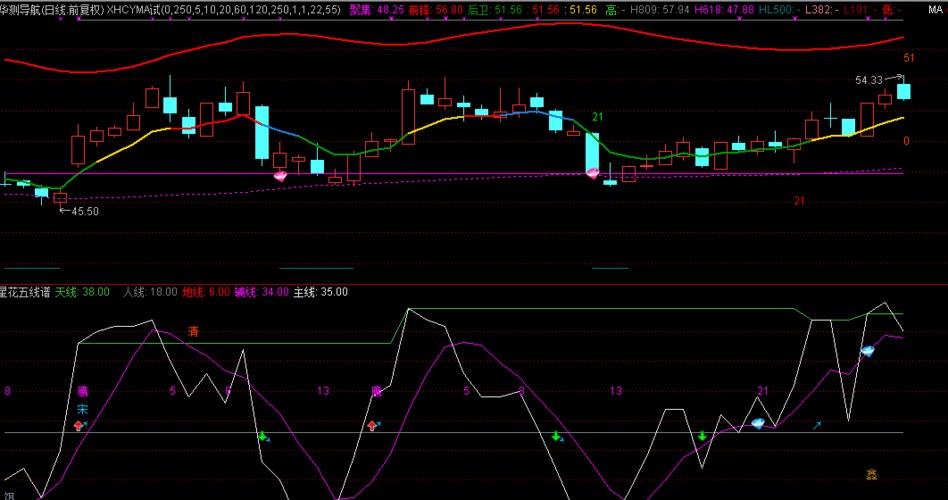Click the 天线: 38.00 indicator value

coord(82,292)
